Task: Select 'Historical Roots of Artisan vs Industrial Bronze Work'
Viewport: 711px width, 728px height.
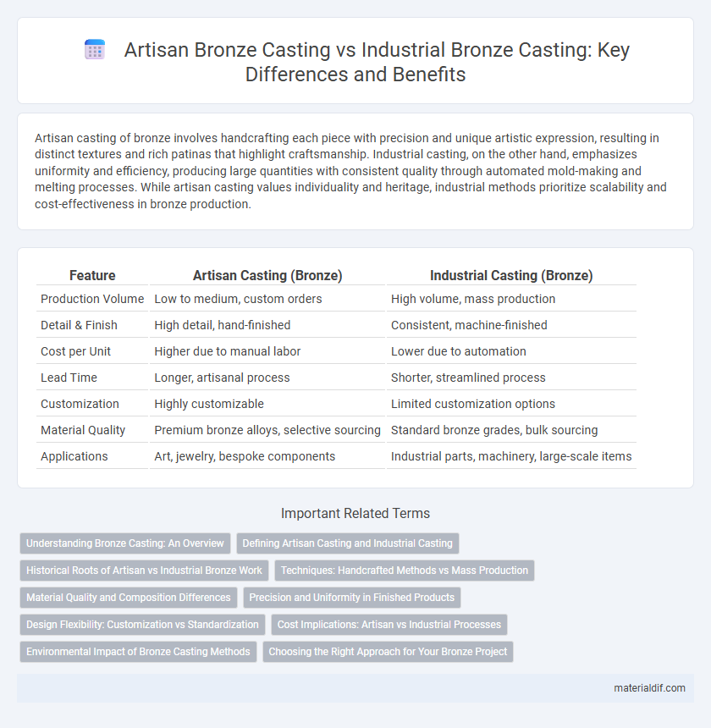Action: tap(145, 571)
